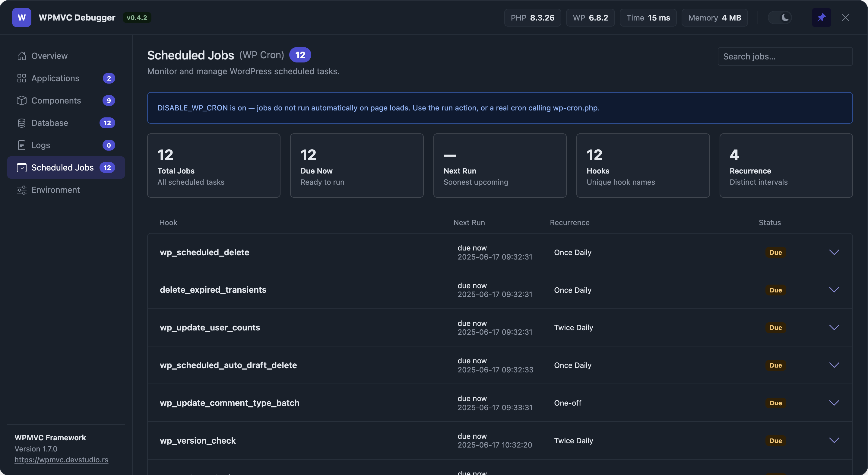The image size is (868, 475).
Task: Open the wpmvc.devstudio.rs link
Action: pos(61,460)
